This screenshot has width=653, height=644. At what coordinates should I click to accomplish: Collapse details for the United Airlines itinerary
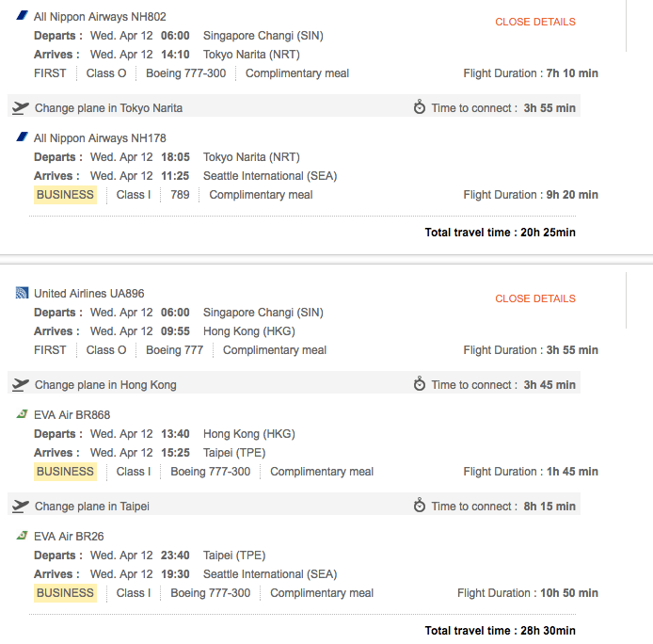click(x=534, y=298)
